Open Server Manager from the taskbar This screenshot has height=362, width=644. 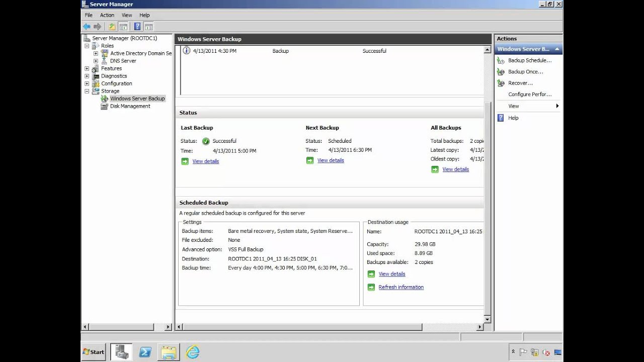click(121, 352)
